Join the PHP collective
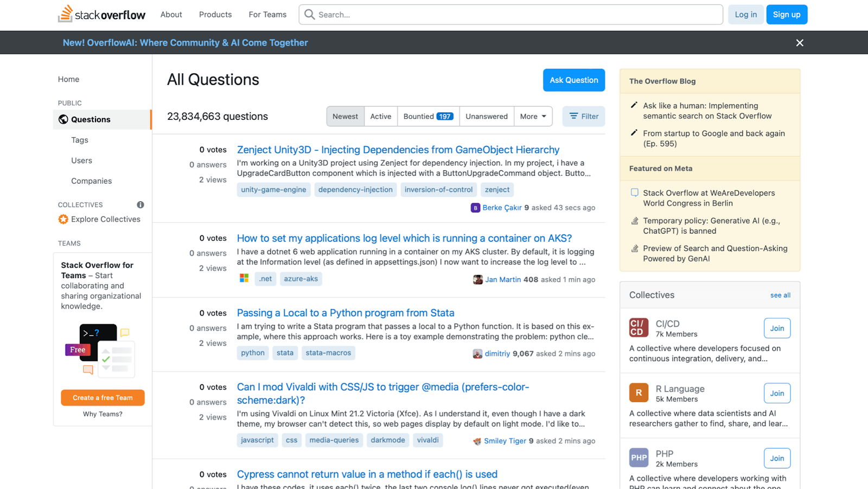The height and width of the screenshot is (489, 868). point(777,458)
